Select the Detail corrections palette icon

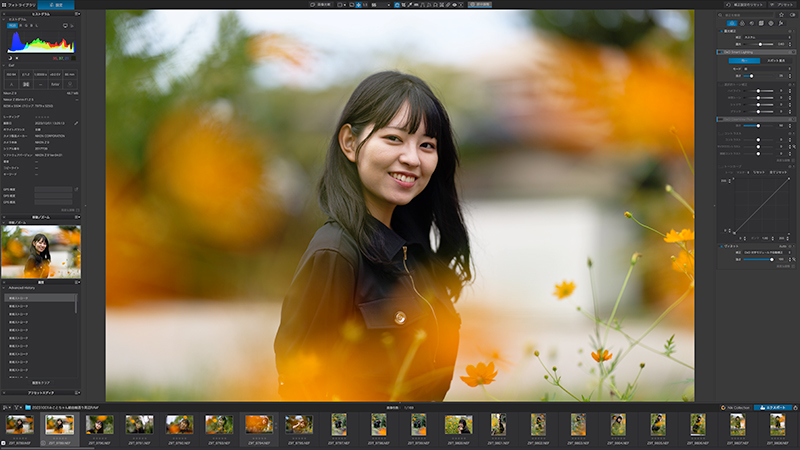coord(752,23)
